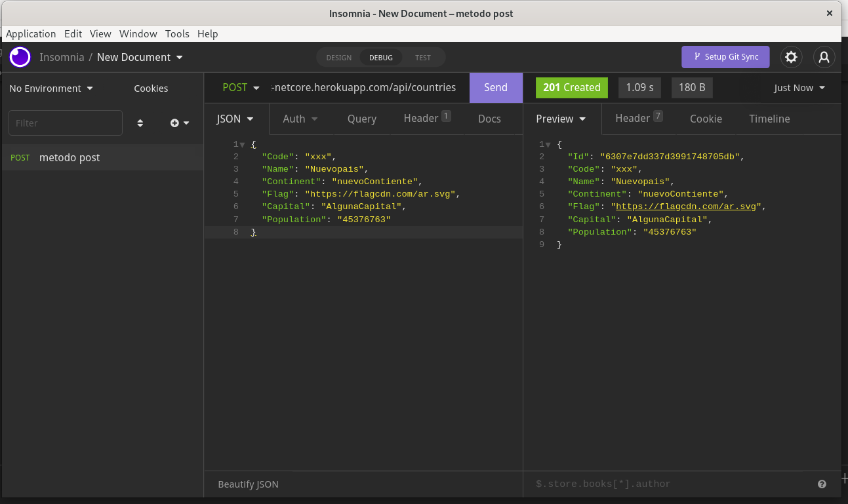Click the 201 Created status indicator
The image size is (848, 504).
pos(571,87)
